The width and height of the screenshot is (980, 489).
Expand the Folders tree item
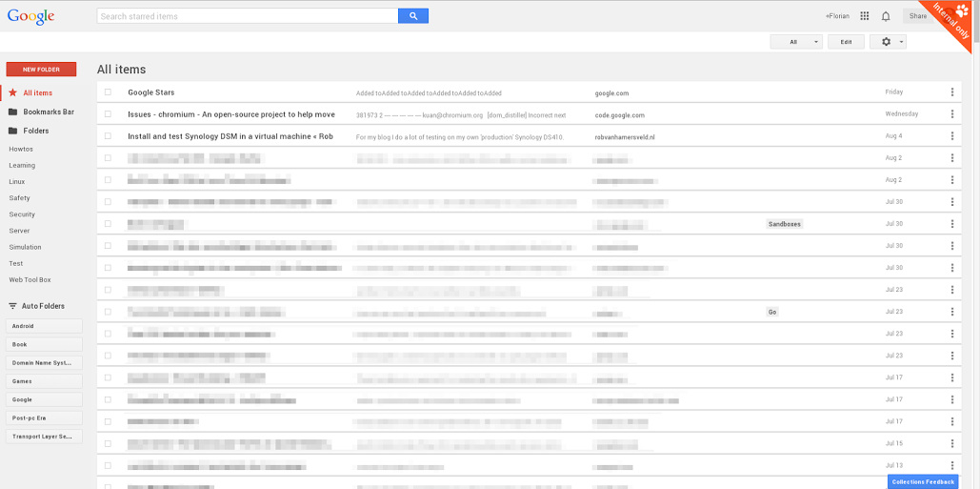tap(35, 131)
